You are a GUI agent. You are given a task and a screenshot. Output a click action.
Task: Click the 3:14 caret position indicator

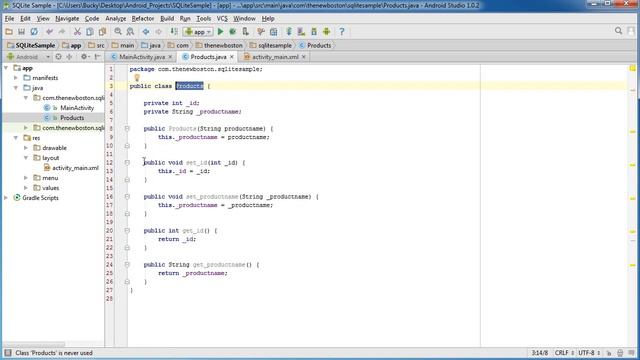click(540, 353)
